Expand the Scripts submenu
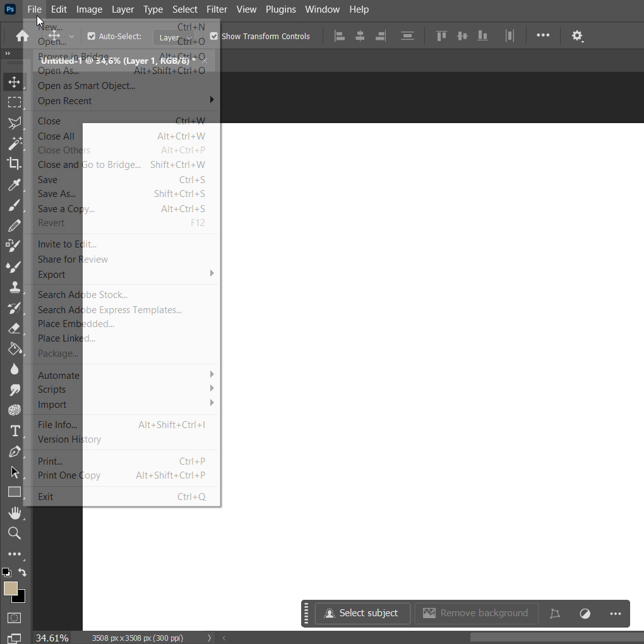 tap(122, 390)
